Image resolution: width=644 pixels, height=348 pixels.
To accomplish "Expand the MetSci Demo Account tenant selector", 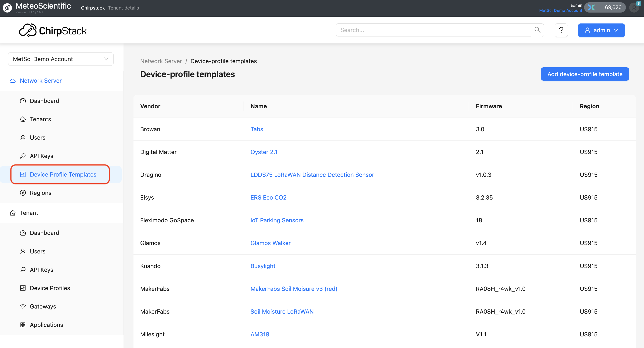I will [61, 59].
